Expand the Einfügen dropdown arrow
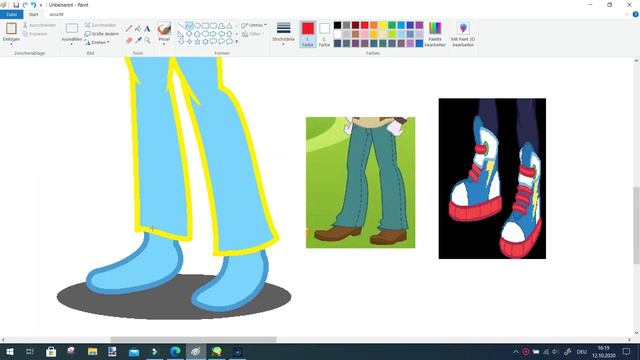This screenshot has height=360, width=640. coord(11,44)
